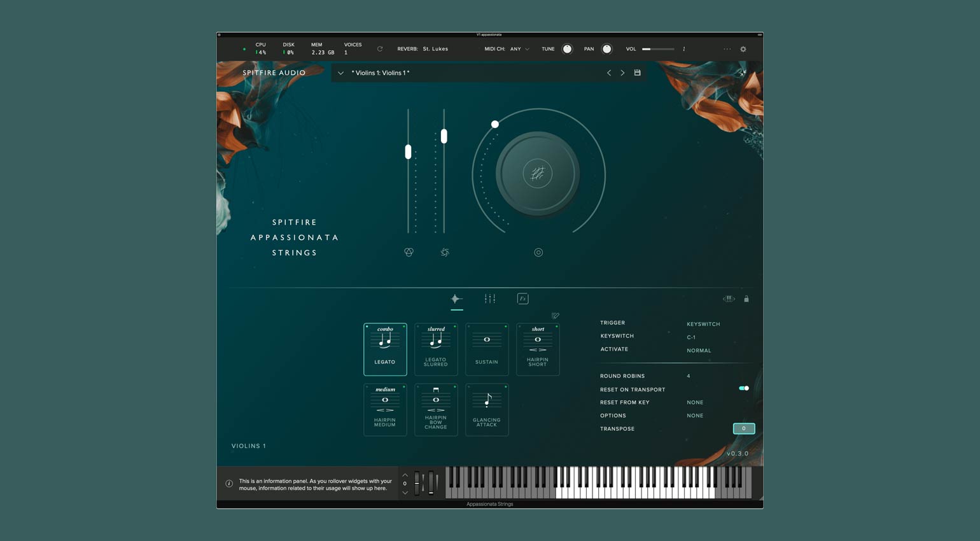Open the Trigger Keyswitch dropdown
980x541 pixels.
tap(703, 324)
